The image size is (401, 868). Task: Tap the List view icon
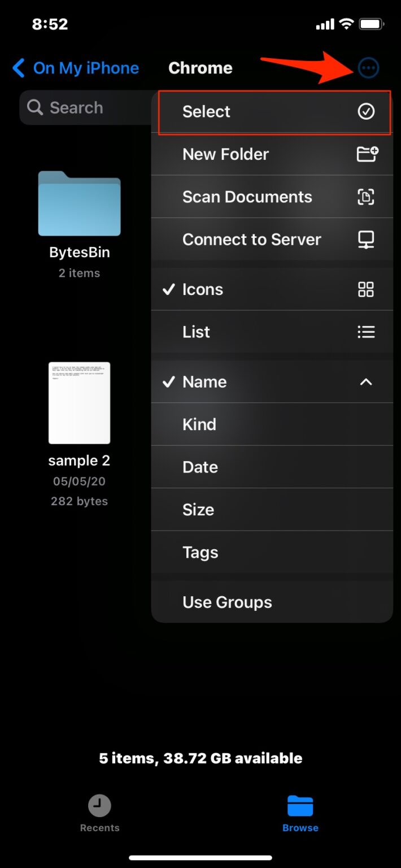click(x=367, y=332)
